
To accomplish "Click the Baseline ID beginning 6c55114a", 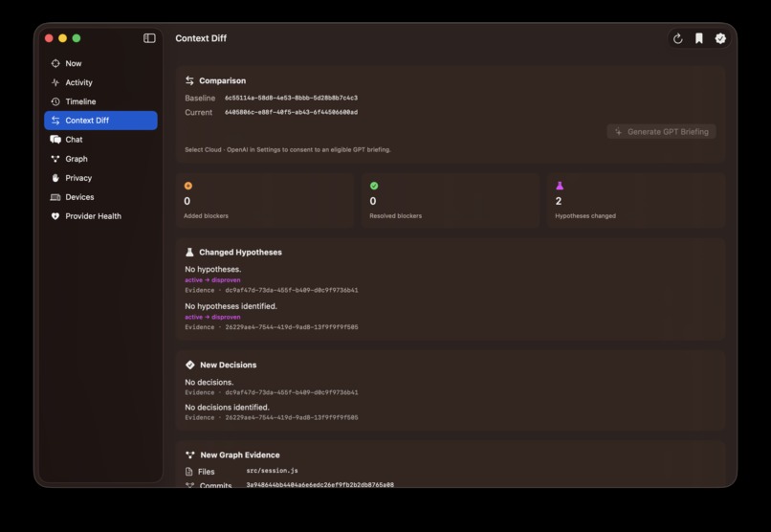I will click(291, 98).
